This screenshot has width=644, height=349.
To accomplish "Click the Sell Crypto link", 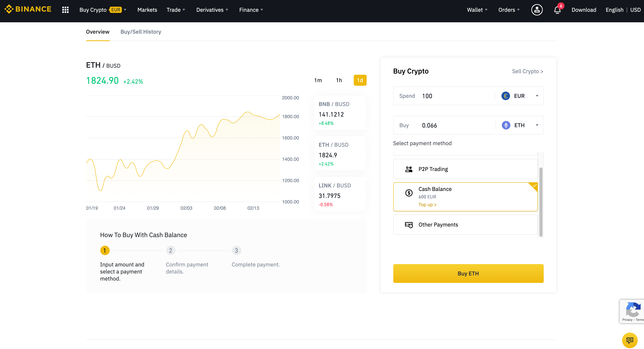I will tap(527, 71).
